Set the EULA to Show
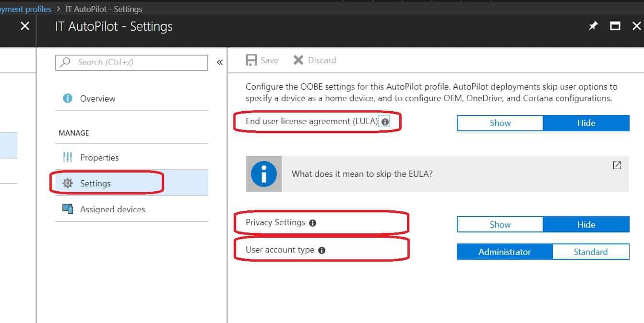This screenshot has width=644, height=323. (500, 123)
